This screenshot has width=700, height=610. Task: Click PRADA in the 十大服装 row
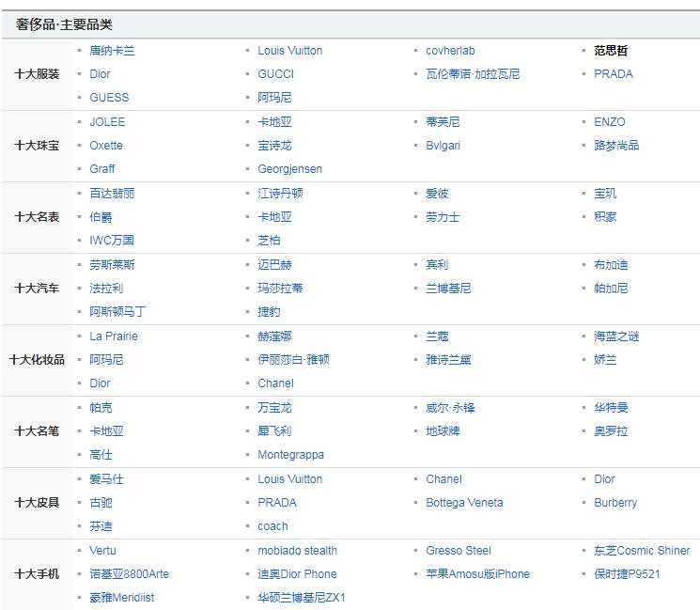pos(613,74)
